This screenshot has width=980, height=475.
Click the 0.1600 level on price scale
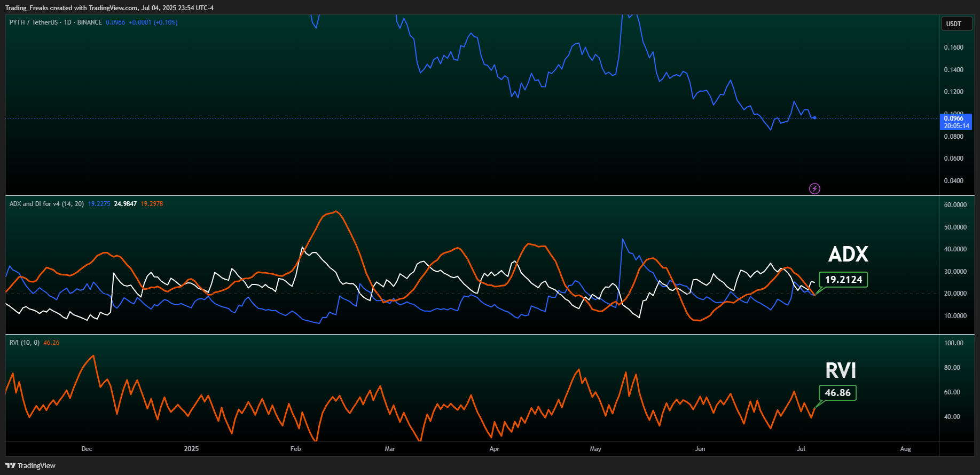pos(953,47)
